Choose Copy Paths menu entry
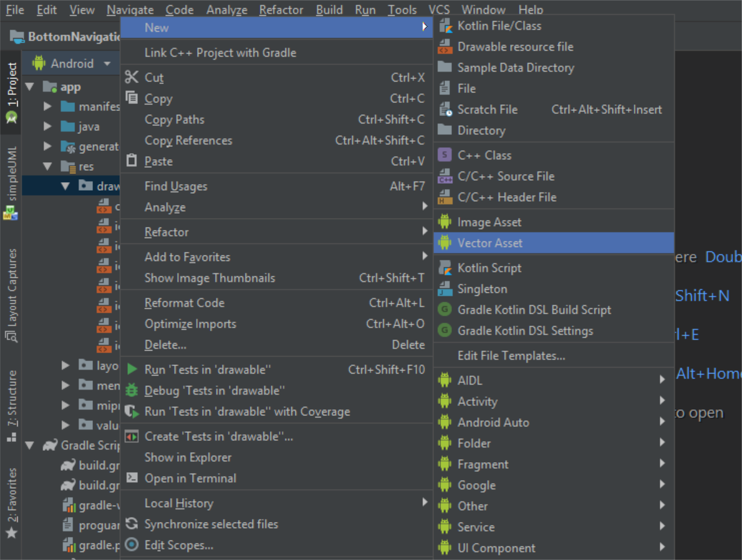This screenshot has height=560, width=742. tap(276, 120)
